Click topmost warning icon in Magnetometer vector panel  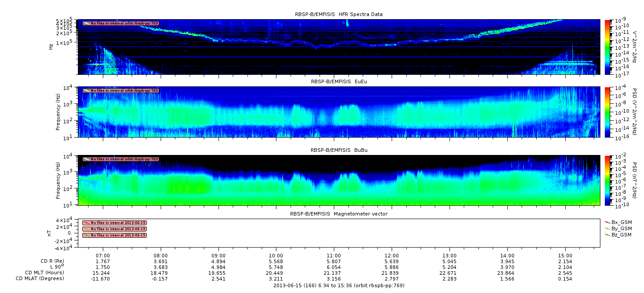(x=86, y=223)
